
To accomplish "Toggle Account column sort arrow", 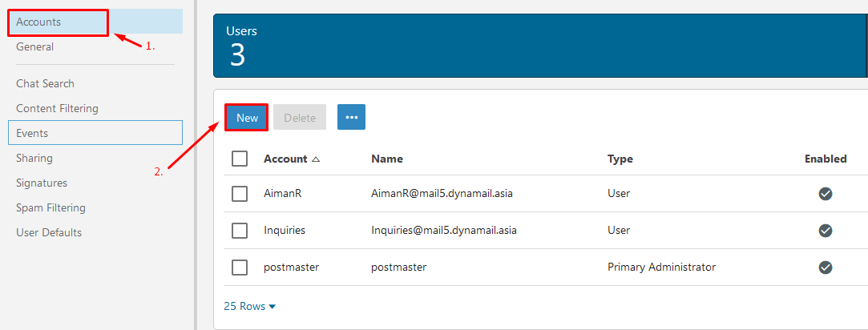I will 316,159.
